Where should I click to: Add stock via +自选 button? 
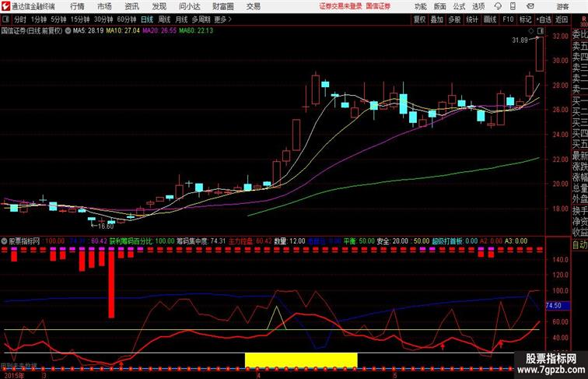pos(544,19)
